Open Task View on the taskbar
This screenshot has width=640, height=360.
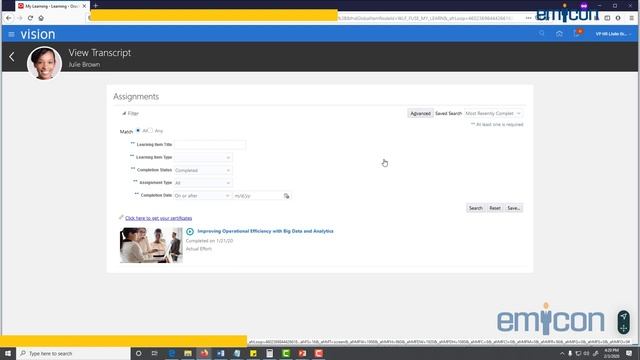pos(154,353)
